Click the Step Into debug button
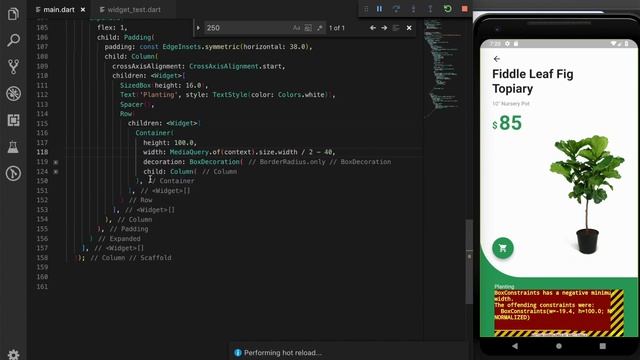Viewport: 640px width, 360px height. (x=413, y=9)
